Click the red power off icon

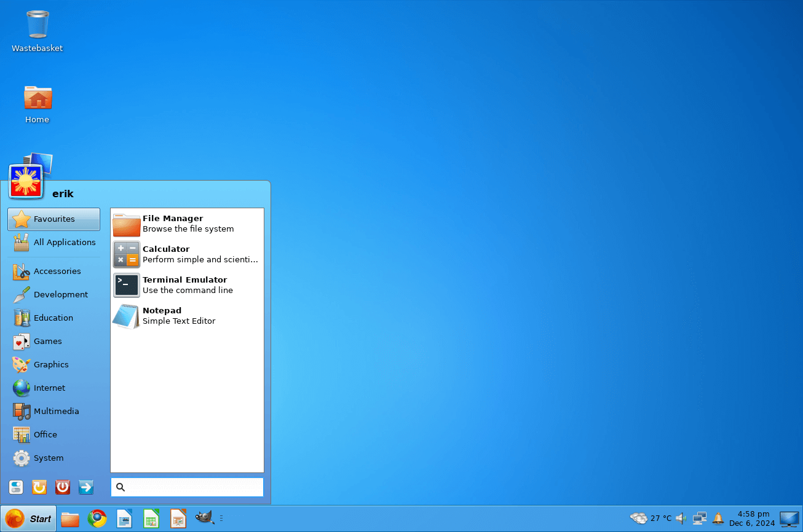(63, 487)
